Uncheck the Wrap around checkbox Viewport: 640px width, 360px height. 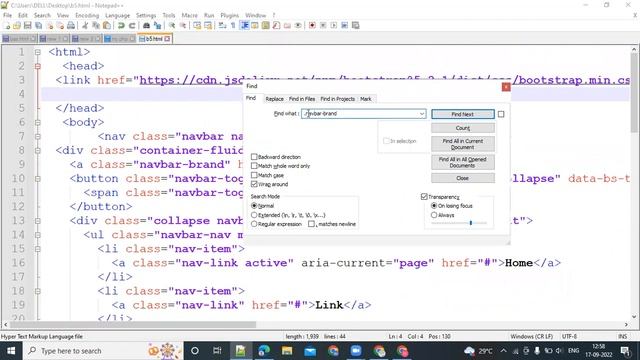tap(254, 184)
